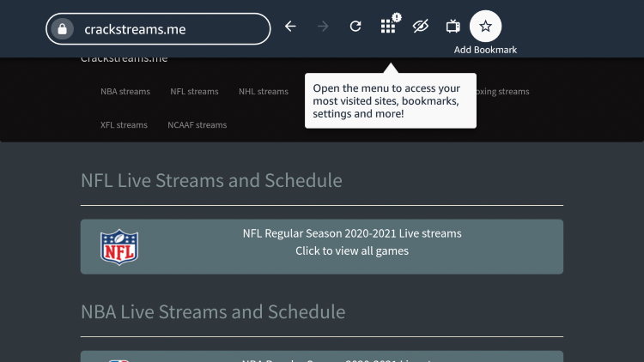Click the NBA Live Streams and Schedule heading
Viewport: 644px width, 362px height.
(213, 312)
